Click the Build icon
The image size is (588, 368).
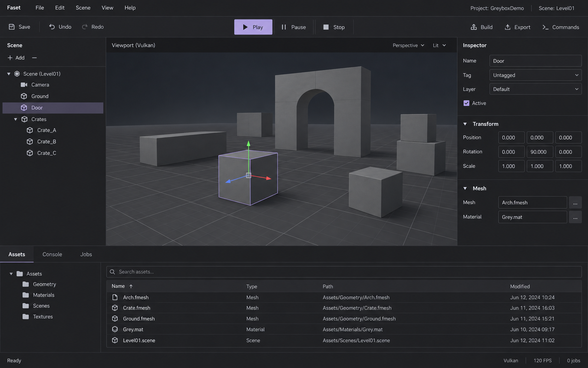point(474,27)
